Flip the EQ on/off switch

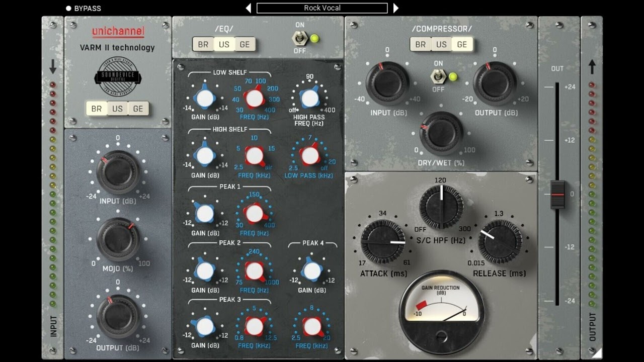(301, 38)
